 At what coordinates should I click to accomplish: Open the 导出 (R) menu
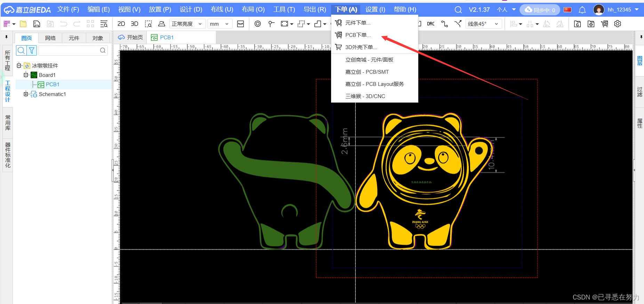point(315,9)
